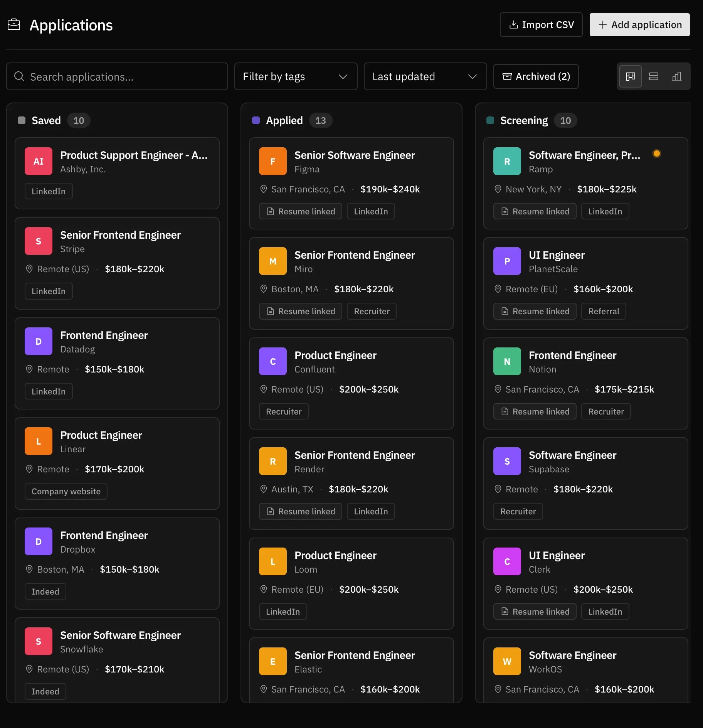Click the Applied column purple color marker
This screenshot has height=728, width=703.
pyautogui.click(x=256, y=120)
